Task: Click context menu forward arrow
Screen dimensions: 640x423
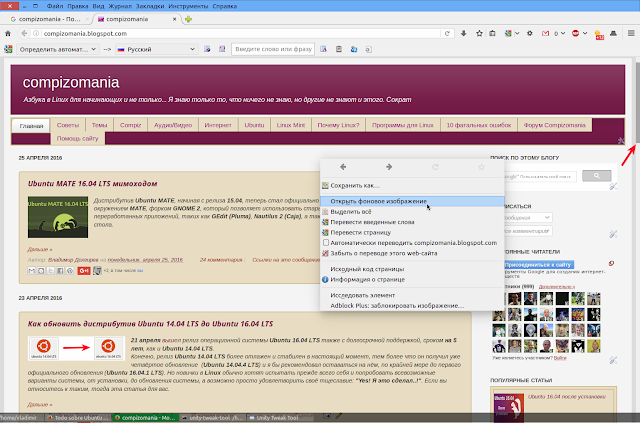Action: click(x=389, y=167)
